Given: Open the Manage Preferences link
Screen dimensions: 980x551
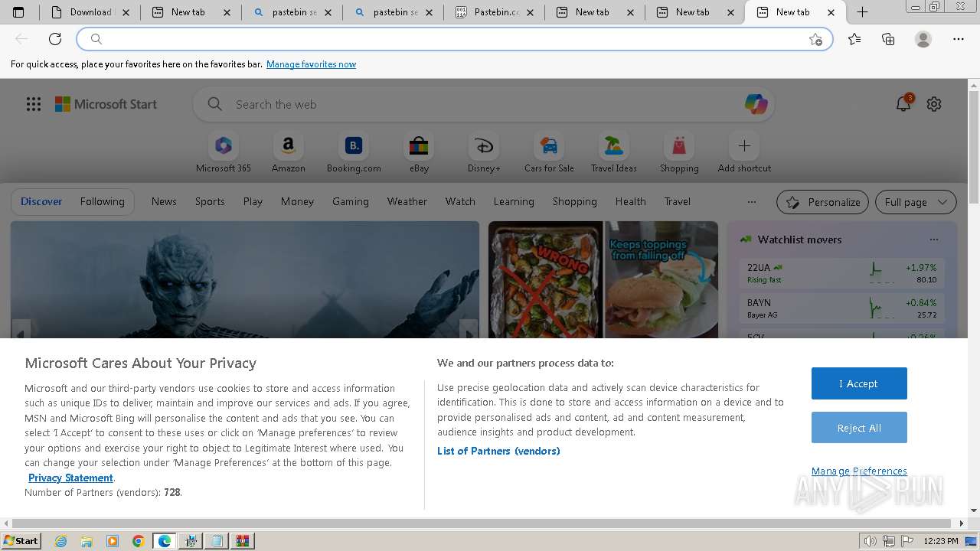Looking at the screenshot, I should 859,471.
